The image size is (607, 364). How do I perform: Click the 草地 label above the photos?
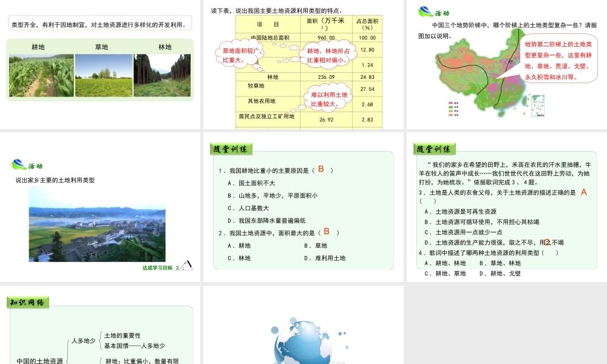pos(101,47)
